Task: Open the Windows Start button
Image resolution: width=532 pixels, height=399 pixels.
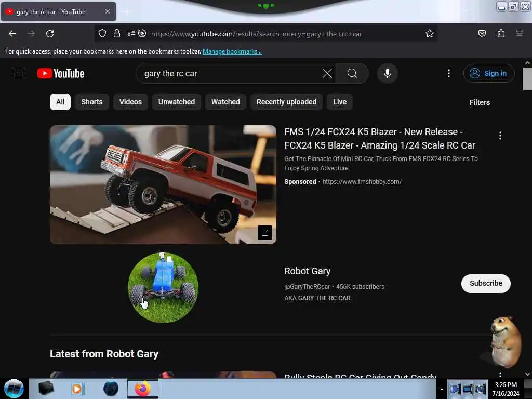Action: coord(14,389)
